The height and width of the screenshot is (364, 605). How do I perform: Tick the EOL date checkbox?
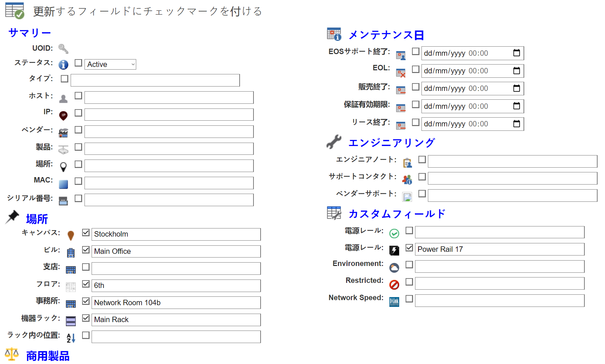[x=416, y=69]
